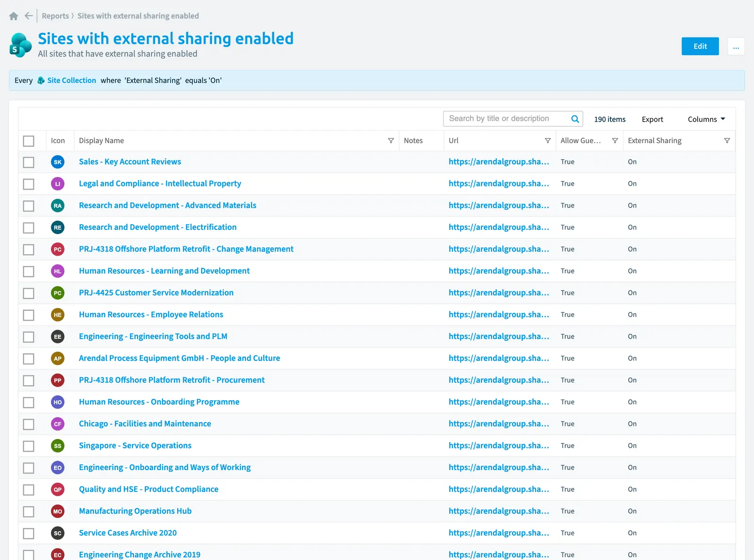
Task: Open Legal and Compliance - Intellectual Property
Action: coord(160,184)
